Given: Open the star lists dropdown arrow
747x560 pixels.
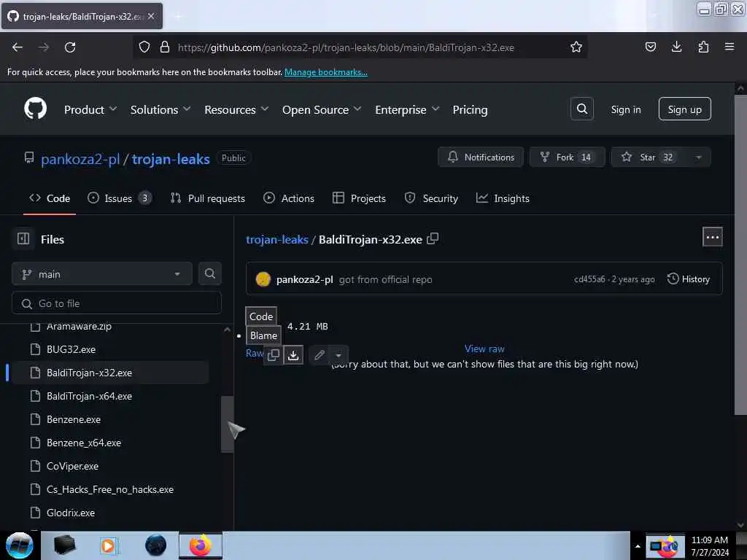Looking at the screenshot, I should [698, 157].
